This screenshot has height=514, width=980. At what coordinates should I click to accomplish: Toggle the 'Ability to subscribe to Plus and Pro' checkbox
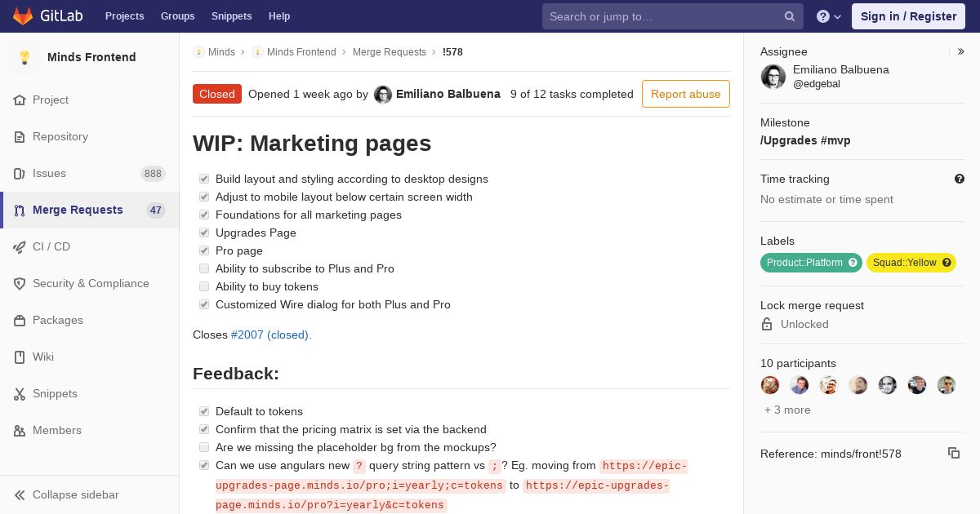coord(204,268)
